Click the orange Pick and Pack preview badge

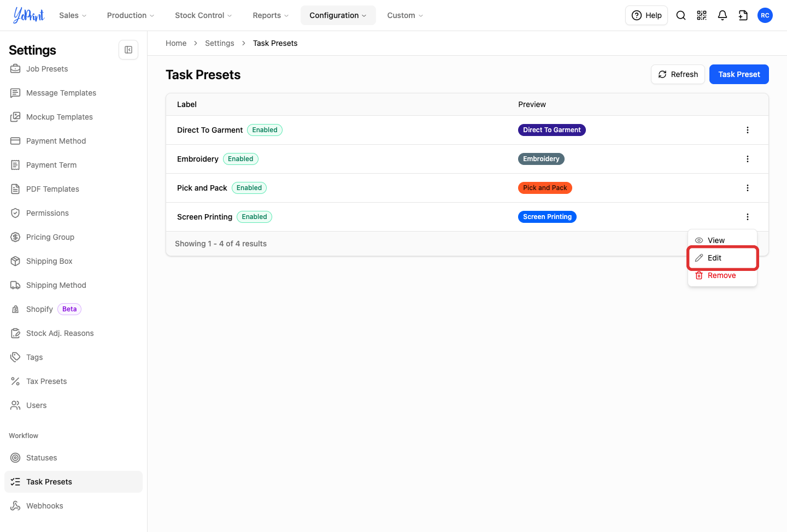(x=545, y=188)
